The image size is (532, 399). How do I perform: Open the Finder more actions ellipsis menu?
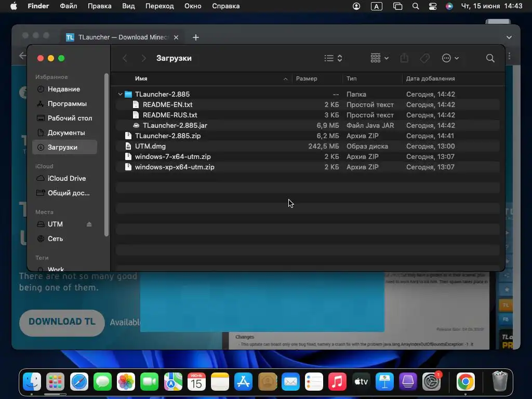pos(450,58)
